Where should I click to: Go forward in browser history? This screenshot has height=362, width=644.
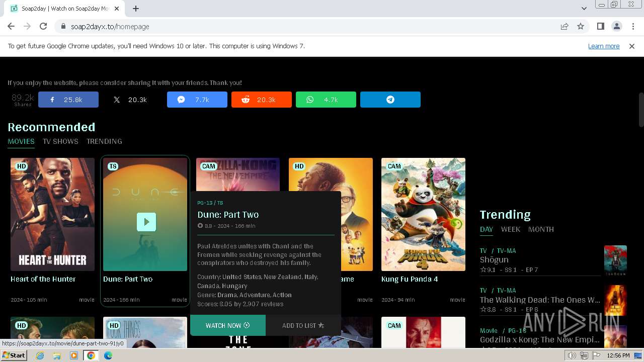tap(27, 26)
